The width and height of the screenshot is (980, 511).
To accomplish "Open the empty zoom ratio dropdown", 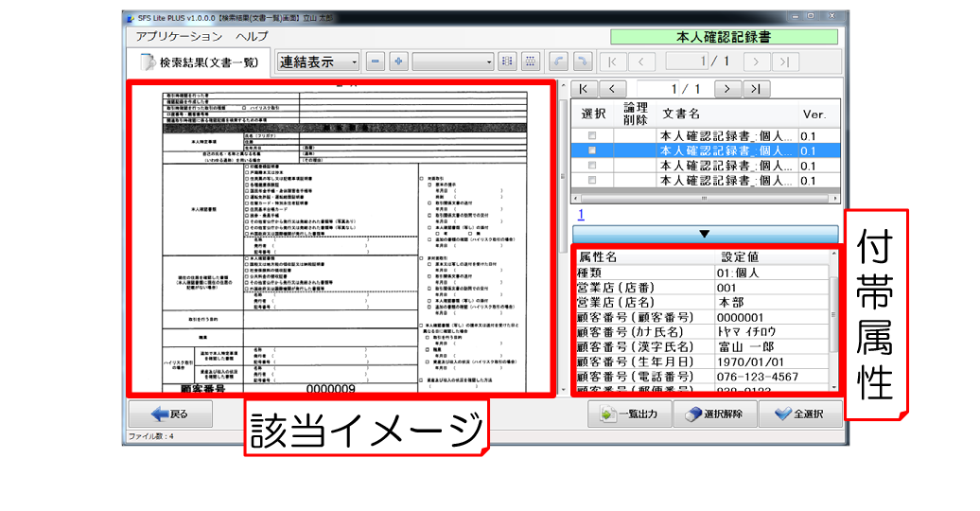I will pos(453,62).
